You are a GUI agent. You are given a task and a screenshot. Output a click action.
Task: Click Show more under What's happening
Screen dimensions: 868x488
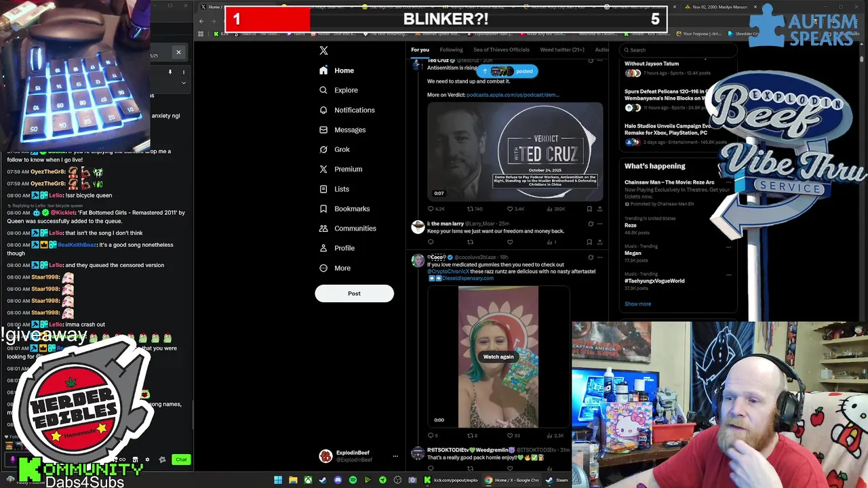(x=637, y=304)
